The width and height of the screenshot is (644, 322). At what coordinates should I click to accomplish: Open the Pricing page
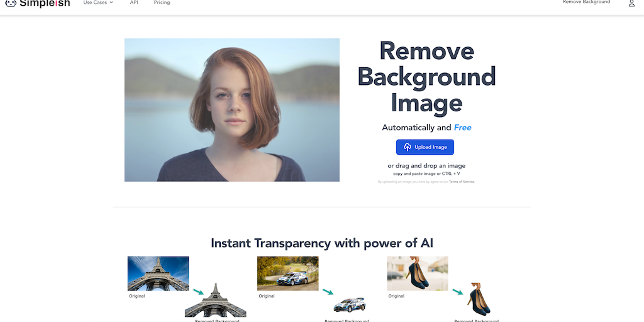[x=162, y=3]
